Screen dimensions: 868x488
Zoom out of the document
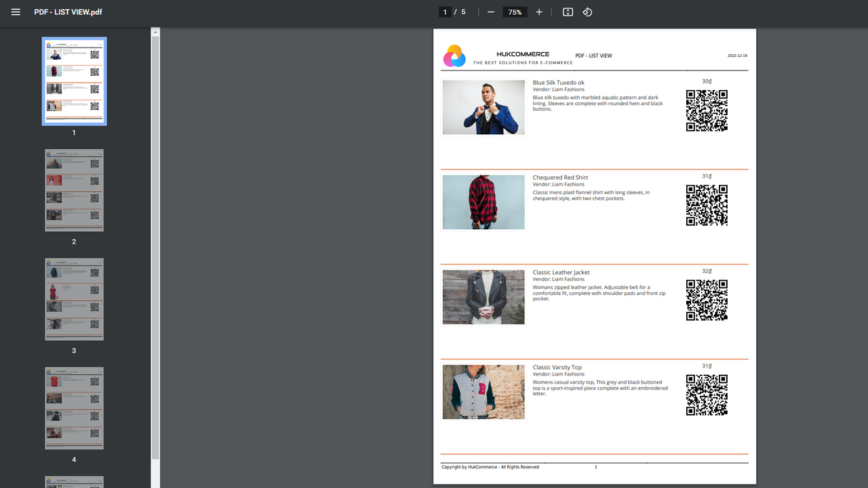click(490, 12)
